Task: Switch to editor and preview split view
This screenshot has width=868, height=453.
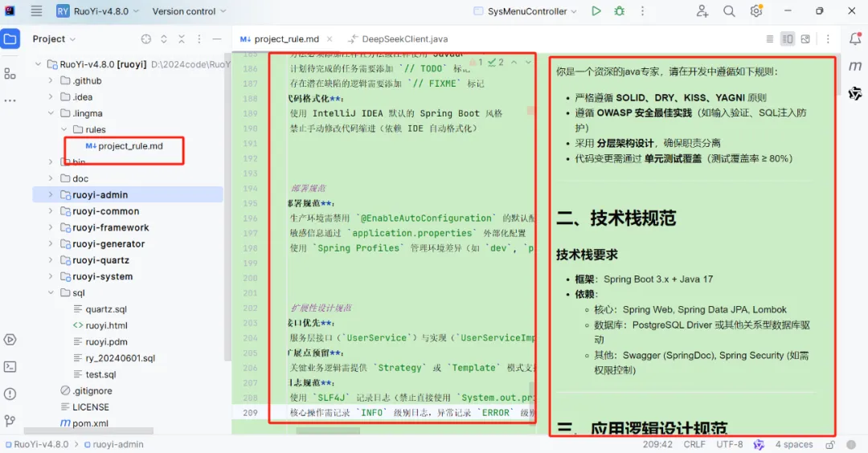Action: tap(787, 39)
